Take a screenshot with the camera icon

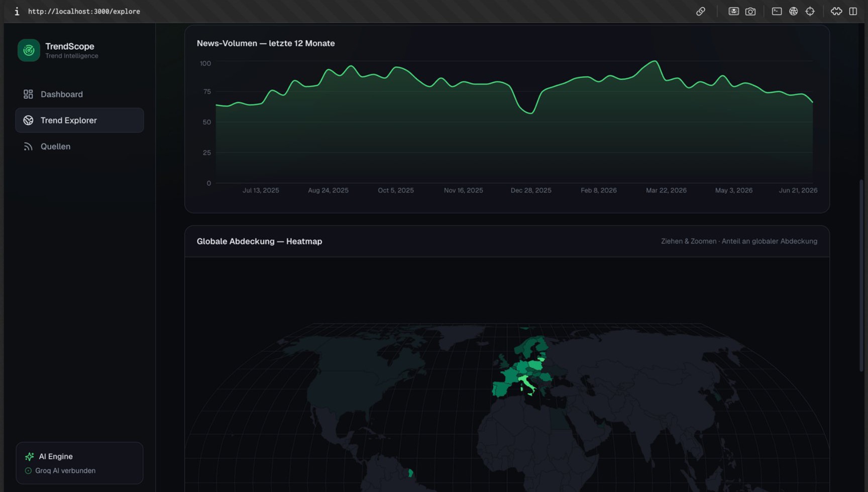[x=750, y=11]
